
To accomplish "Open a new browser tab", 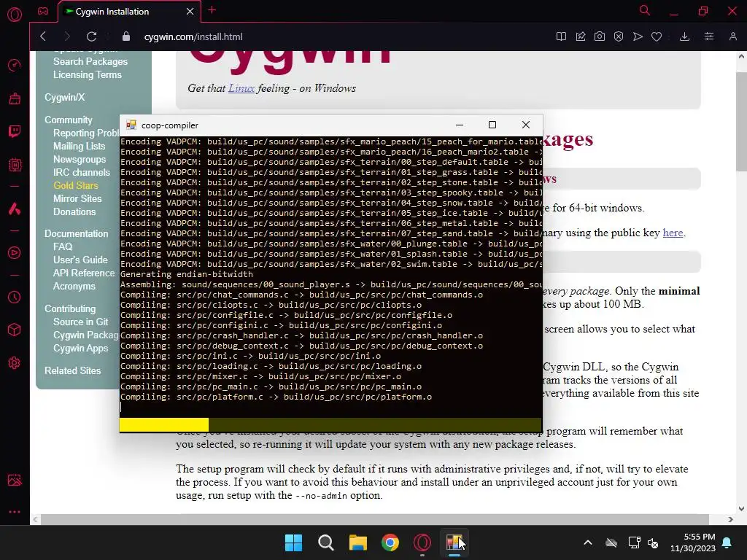I will tap(212, 10).
